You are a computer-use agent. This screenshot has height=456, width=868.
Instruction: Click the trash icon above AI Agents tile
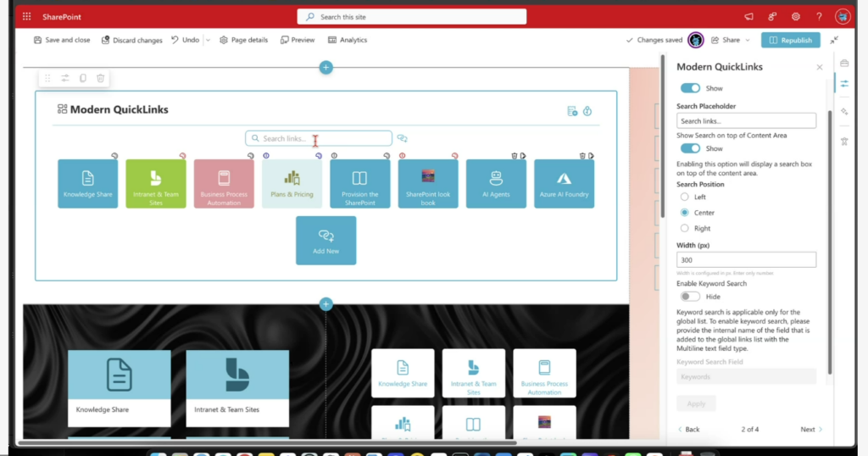tap(515, 156)
